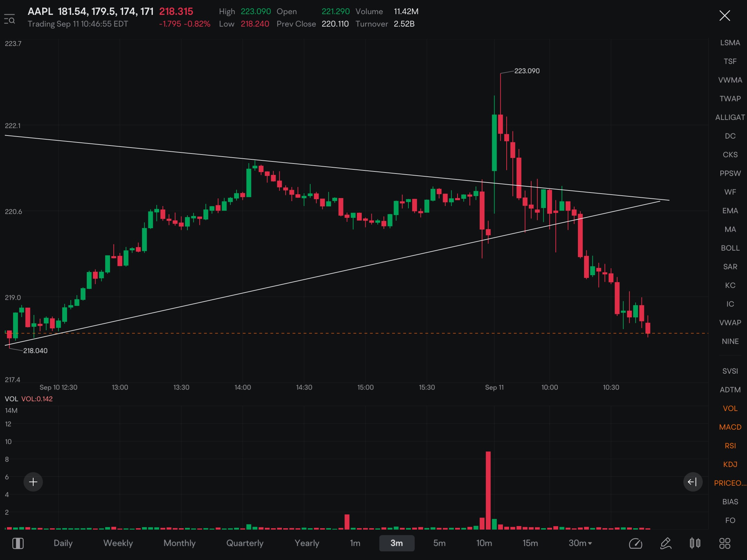Viewport: 747px width, 560px height.
Task: Click the largest red volume bar
Action: click(488, 490)
